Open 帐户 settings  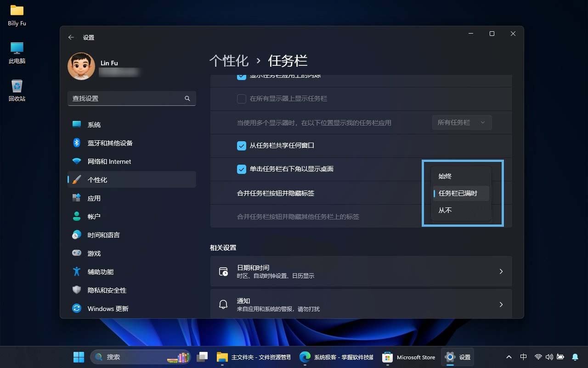[x=94, y=216]
